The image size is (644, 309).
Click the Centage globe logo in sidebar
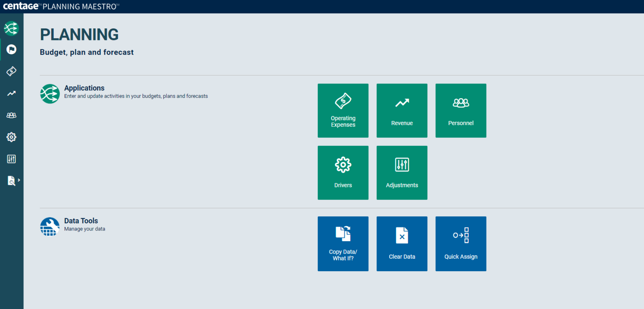point(12,28)
